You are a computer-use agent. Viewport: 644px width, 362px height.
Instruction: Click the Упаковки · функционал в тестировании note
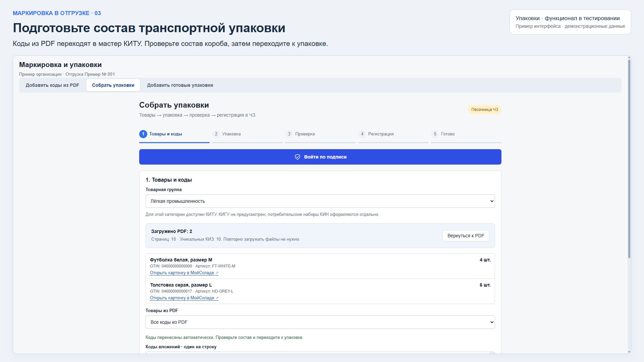(568, 18)
